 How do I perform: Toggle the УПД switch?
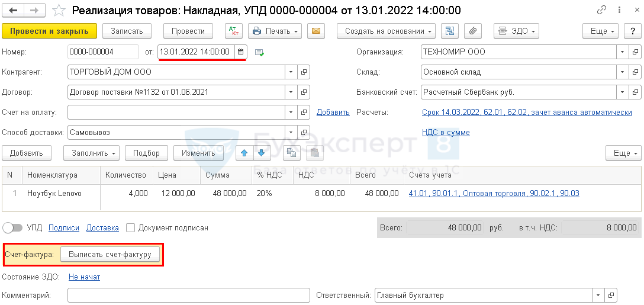[13, 227]
